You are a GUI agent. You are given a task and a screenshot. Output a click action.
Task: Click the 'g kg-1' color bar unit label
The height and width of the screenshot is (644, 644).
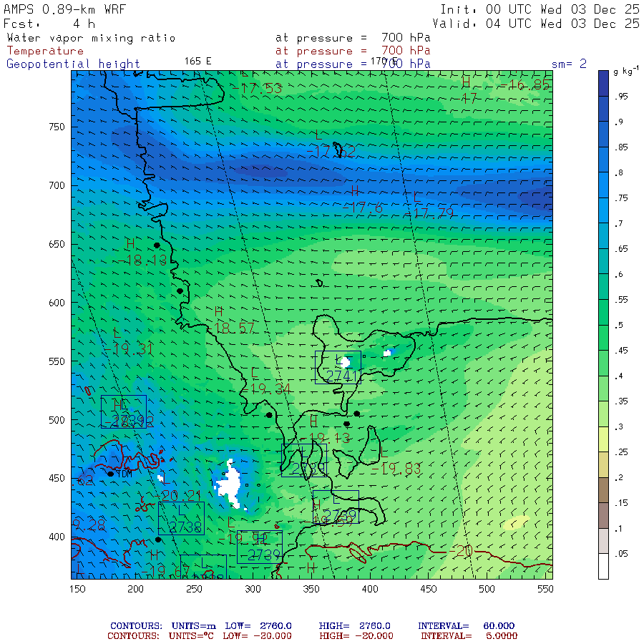pyautogui.click(x=626, y=71)
